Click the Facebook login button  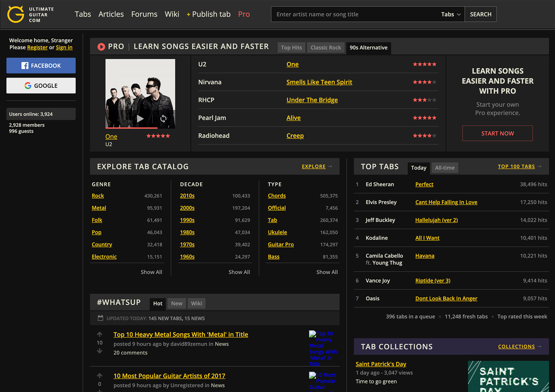[41, 65]
